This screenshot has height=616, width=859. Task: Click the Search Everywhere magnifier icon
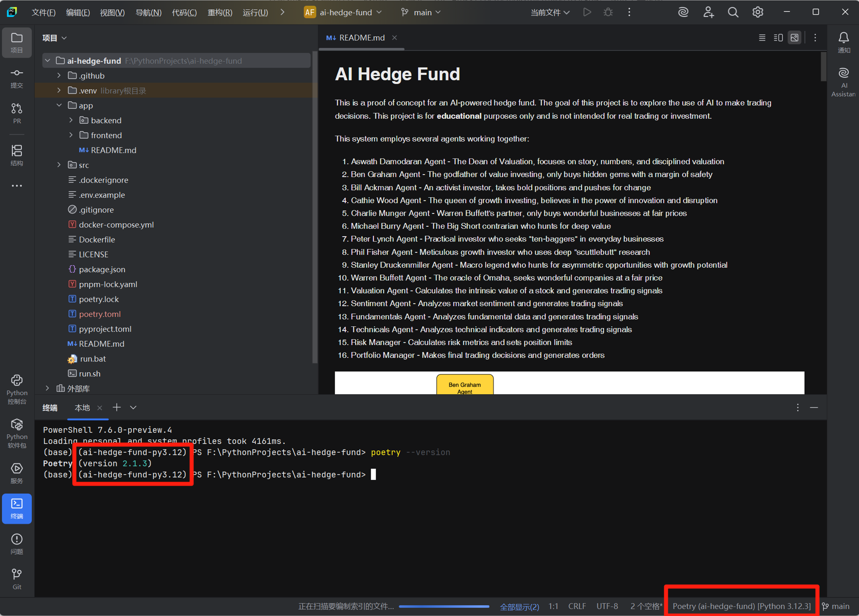[733, 12]
